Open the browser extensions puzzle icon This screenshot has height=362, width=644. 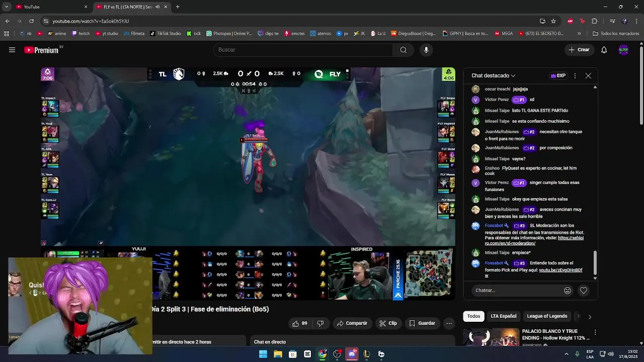point(595,21)
